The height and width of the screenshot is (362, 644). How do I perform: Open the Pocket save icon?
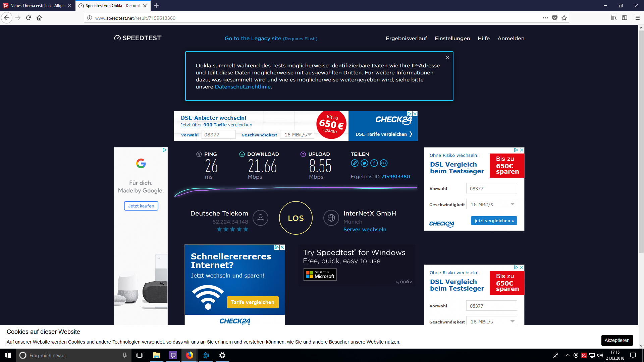click(x=555, y=18)
